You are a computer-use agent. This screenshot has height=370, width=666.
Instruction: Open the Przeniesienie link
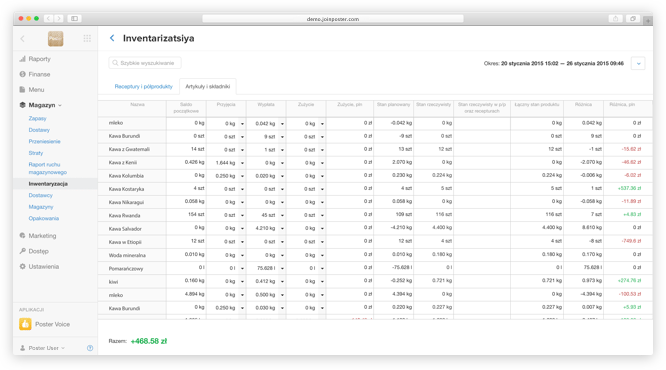pos(44,141)
